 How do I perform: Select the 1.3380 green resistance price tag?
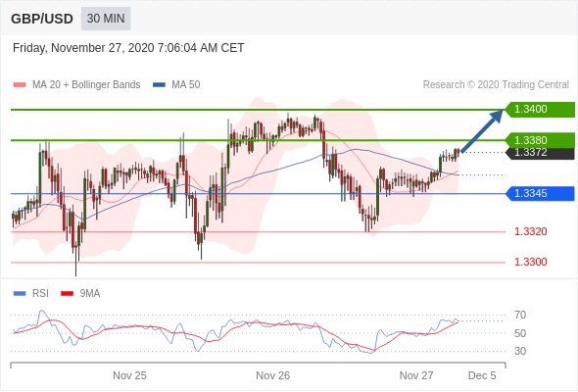pyautogui.click(x=539, y=140)
